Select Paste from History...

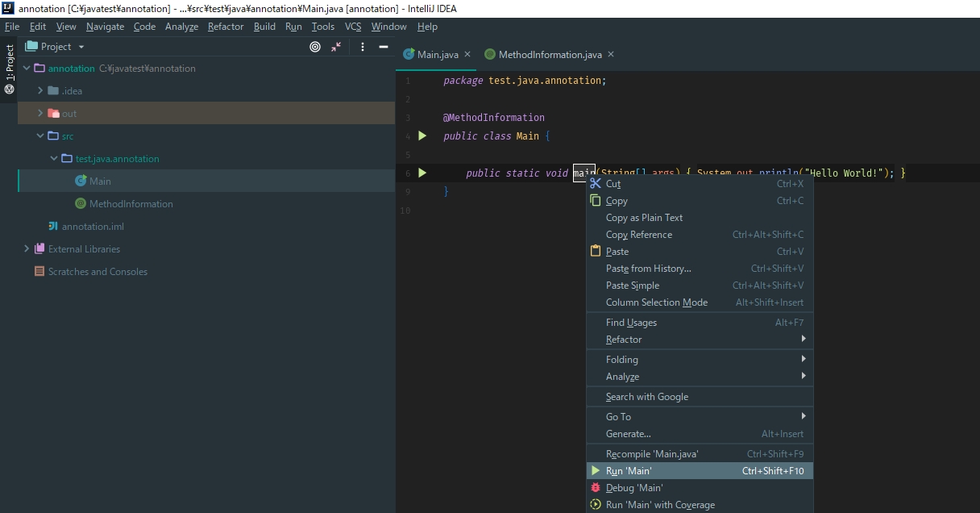(700, 269)
